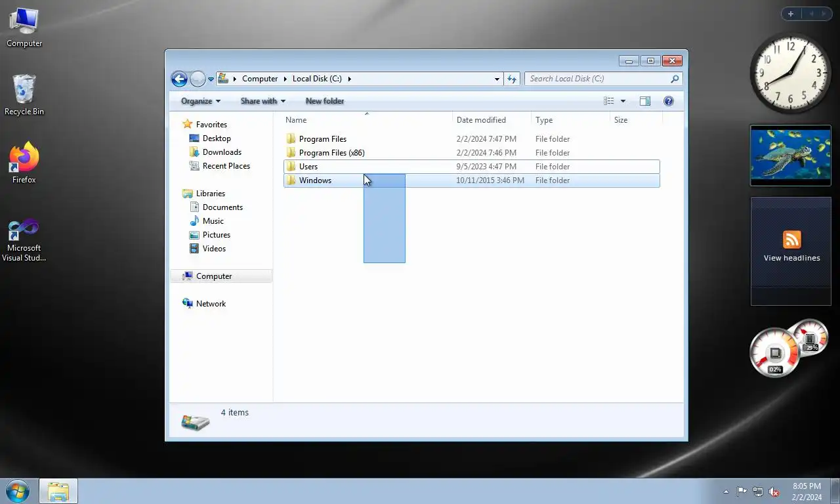The image size is (840, 504).
Task: Open the Recycle Bin desktop icon
Action: coord(24,95)
